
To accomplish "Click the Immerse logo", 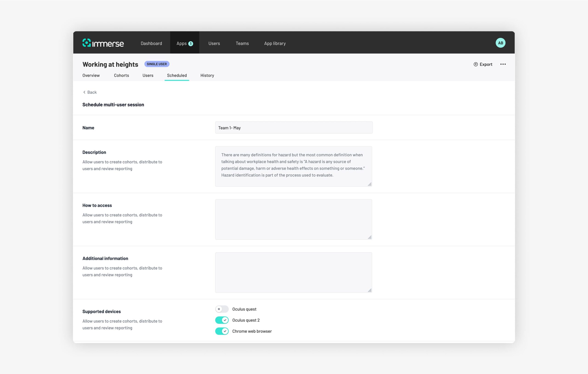I will coord(103,43).
